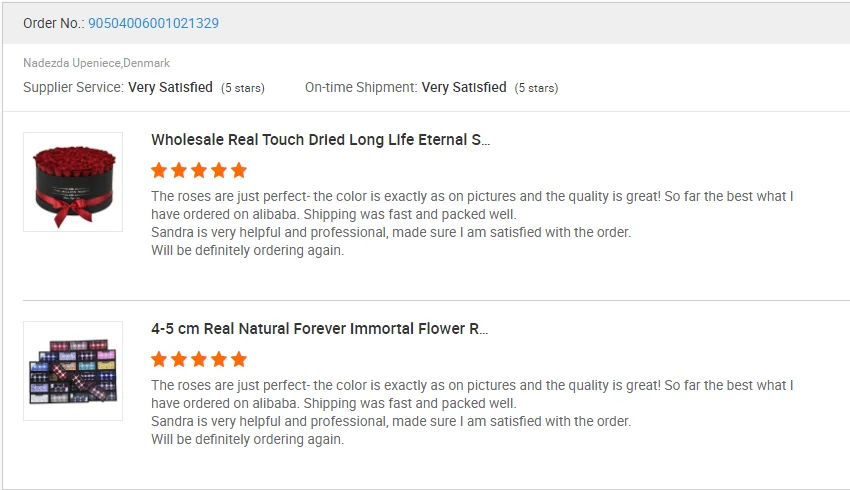
Task: Click the Supplier Service Very Satisfied rating
Action: coord(170,88)
